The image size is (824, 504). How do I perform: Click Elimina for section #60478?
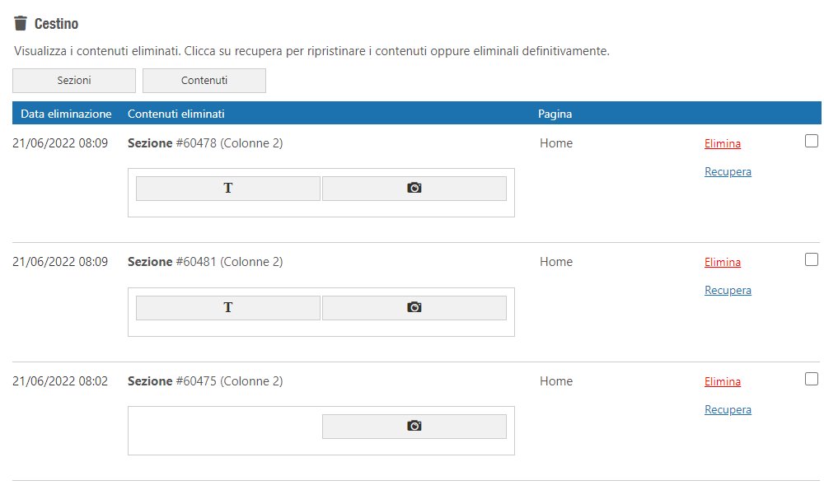[x=723, y=143]
